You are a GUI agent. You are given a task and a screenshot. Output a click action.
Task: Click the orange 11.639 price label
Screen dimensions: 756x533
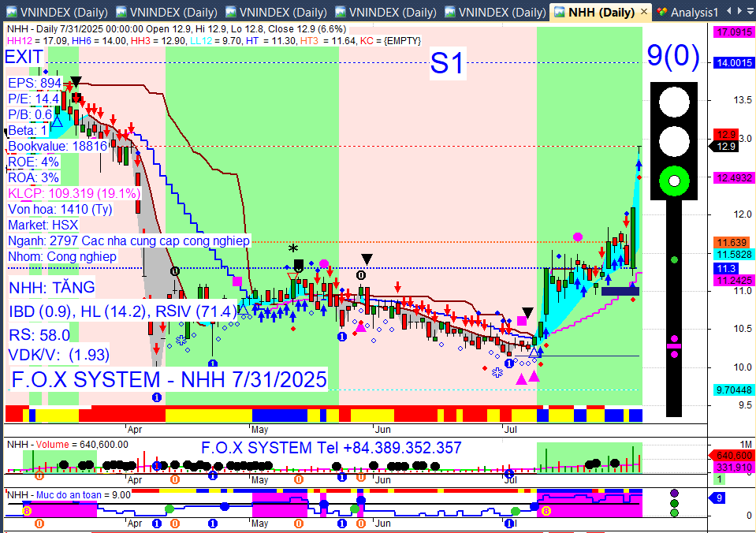(732, 243)
